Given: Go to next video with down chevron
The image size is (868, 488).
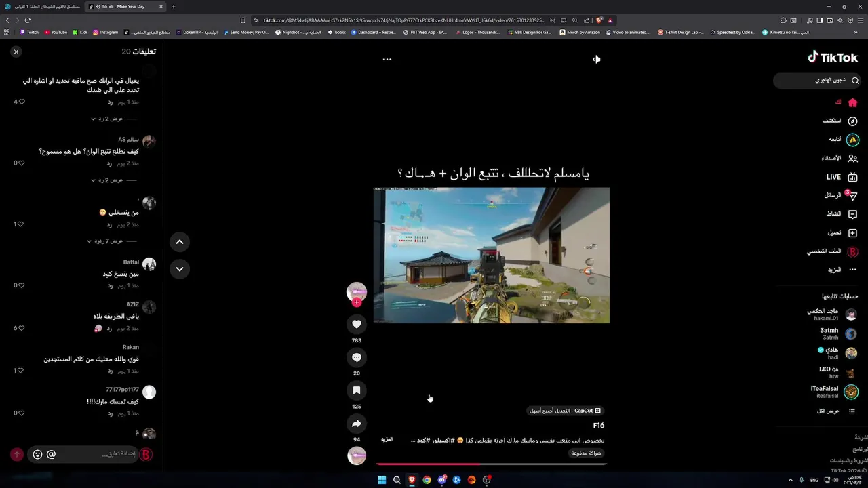Looking at the screenshot, I should [x=180, y=269].
